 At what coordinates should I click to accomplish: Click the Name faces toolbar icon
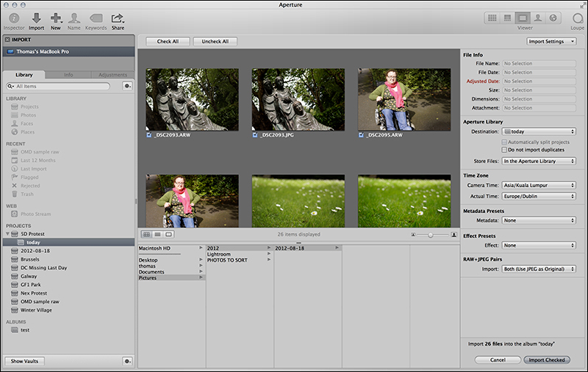(74, 18)
